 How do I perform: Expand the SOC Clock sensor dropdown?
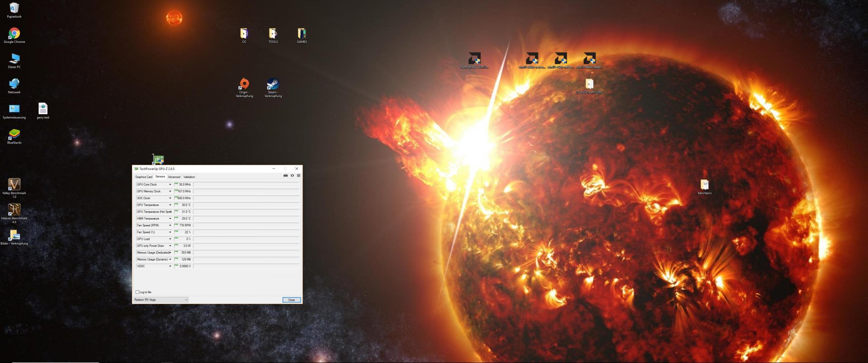click(x=170, y=198)
